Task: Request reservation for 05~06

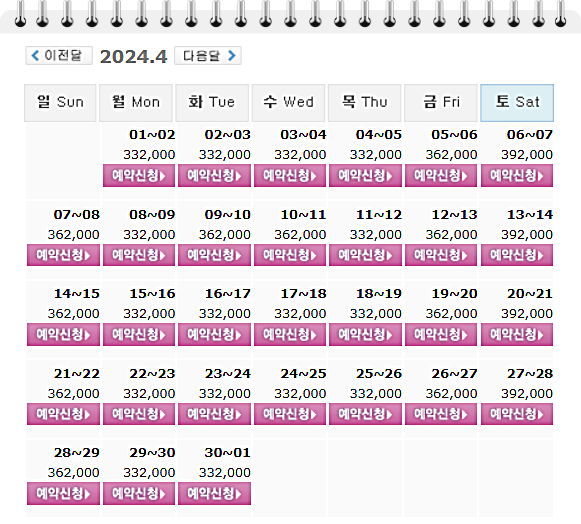Action: 441,175
